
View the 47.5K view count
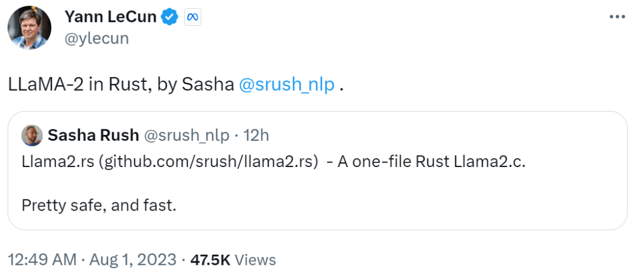pos(210,260)
